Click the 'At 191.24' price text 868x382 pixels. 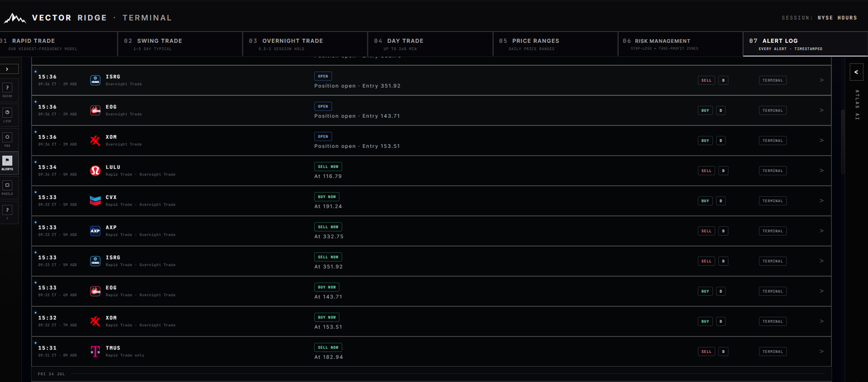pos(328,206)
